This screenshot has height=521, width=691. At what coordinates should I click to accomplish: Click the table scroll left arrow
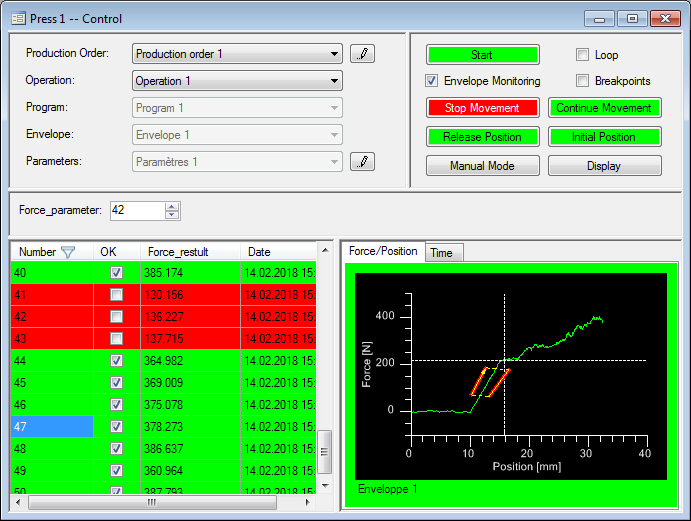pyautogui.click(x=18, y=502)
